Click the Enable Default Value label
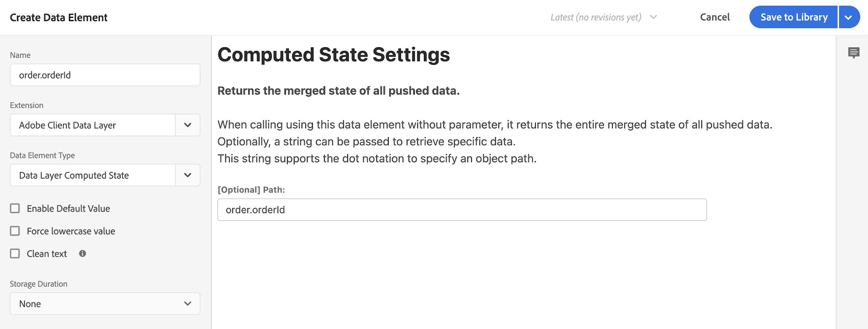Viewport: 868px width, 329px height. [x=68, y=208]
